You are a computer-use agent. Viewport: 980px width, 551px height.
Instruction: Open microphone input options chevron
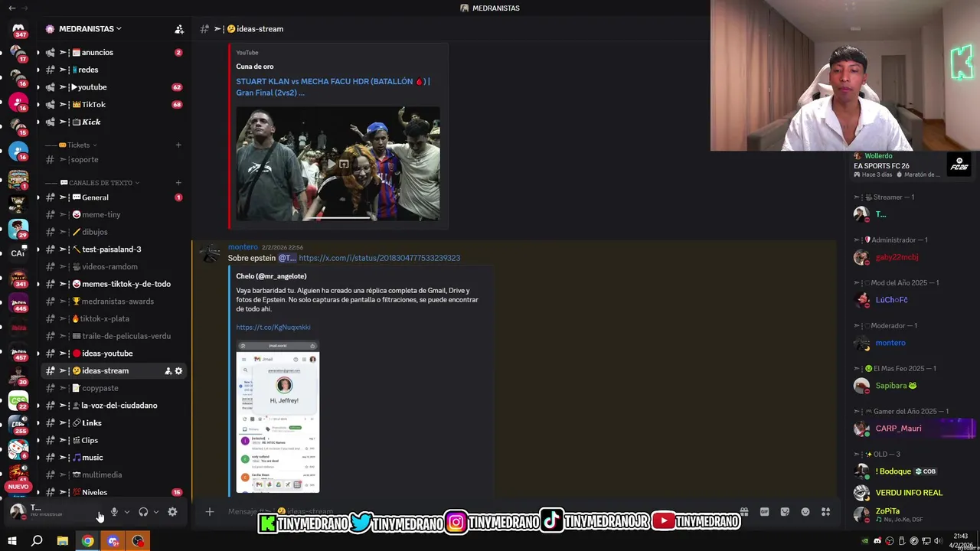[x=126, y=512]
